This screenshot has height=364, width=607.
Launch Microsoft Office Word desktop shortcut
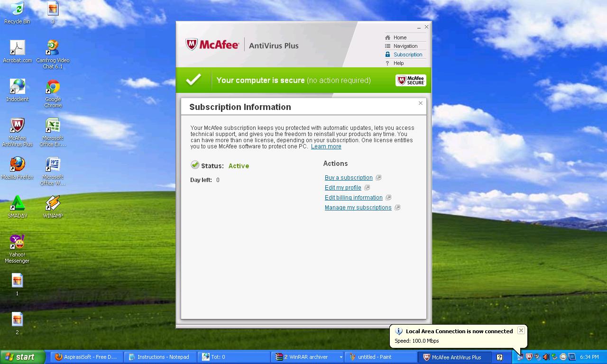click(x=53, y=171)
